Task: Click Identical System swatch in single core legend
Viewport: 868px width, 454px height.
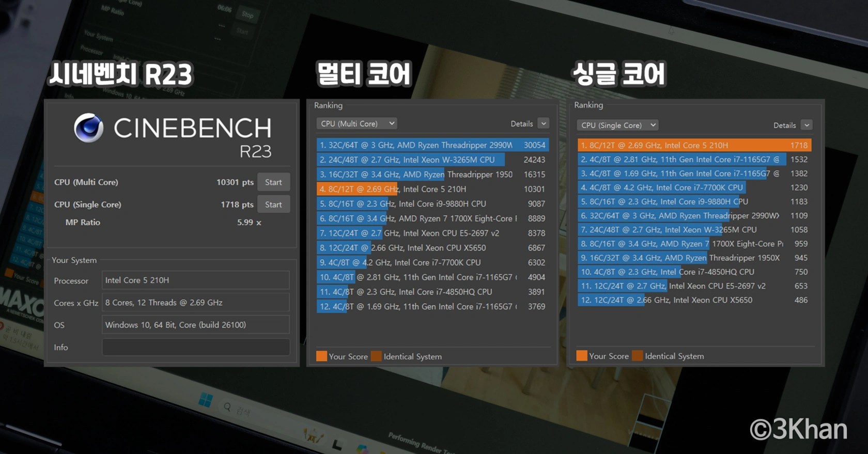Action: coord(638,355)
